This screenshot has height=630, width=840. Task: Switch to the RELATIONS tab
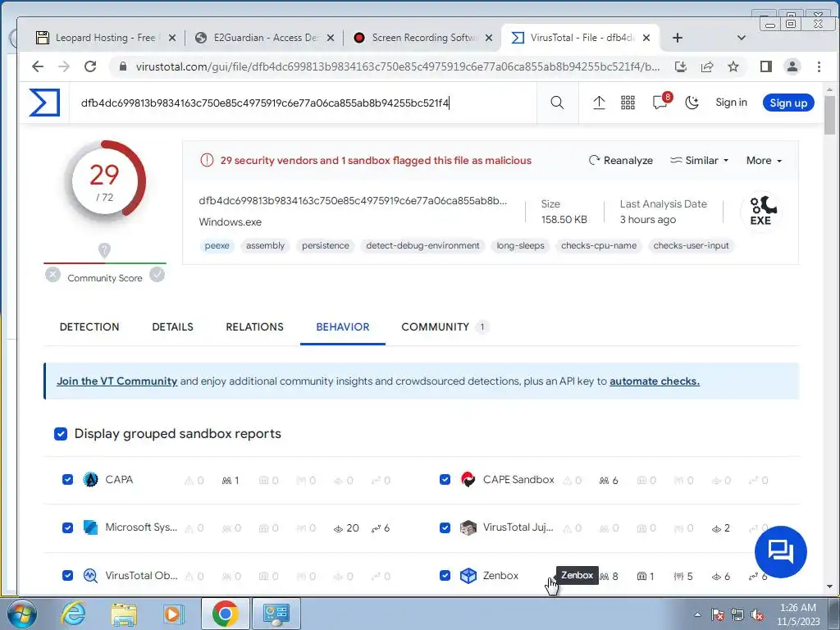point(254,326)
